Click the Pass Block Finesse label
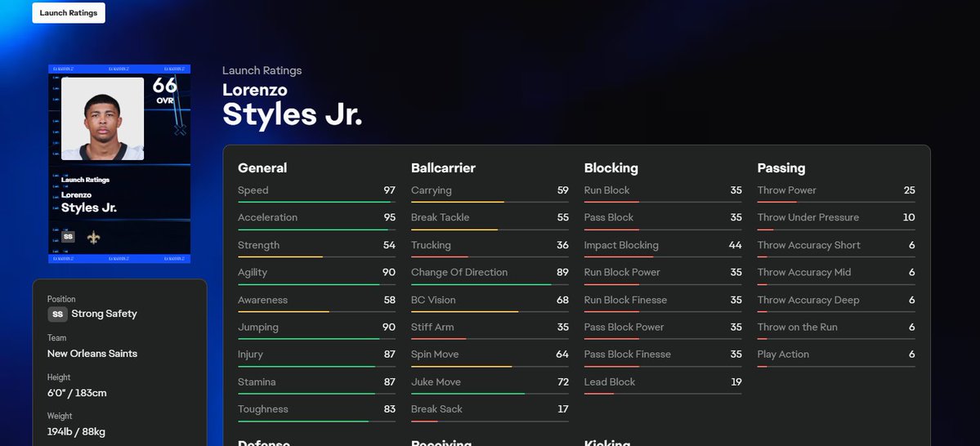The height and width of the screenshot is (446, 980). coord(628,355)
